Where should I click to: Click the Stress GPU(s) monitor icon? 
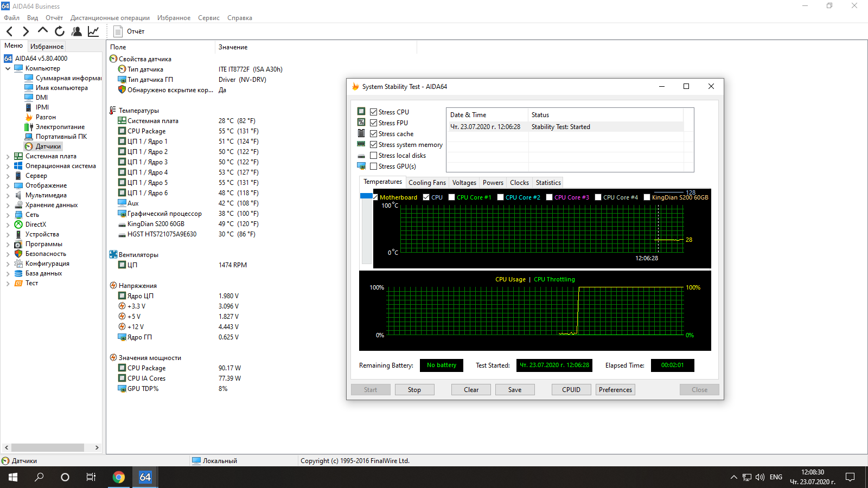(x=361, y=165)
